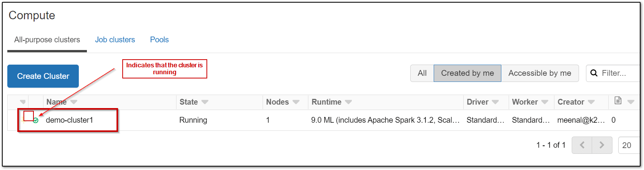
Task: Sort by Runtime column arrow
Action: (348, 102)
